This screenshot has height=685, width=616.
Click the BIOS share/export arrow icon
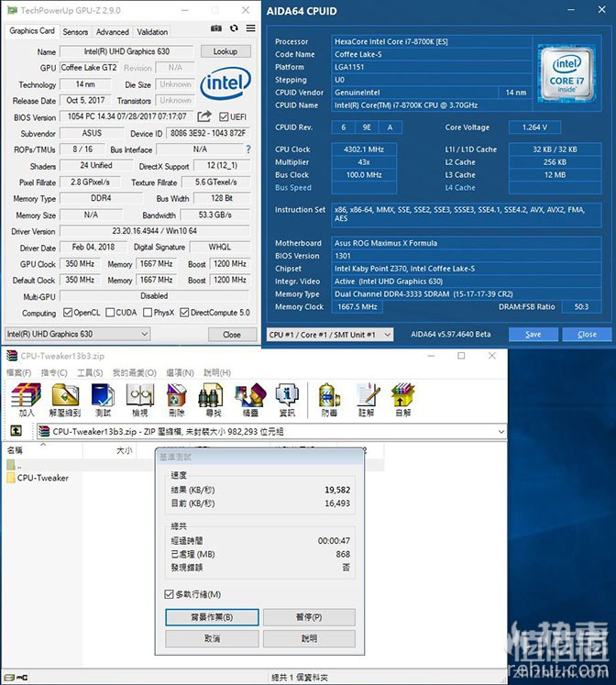click(x=204, y=116)
